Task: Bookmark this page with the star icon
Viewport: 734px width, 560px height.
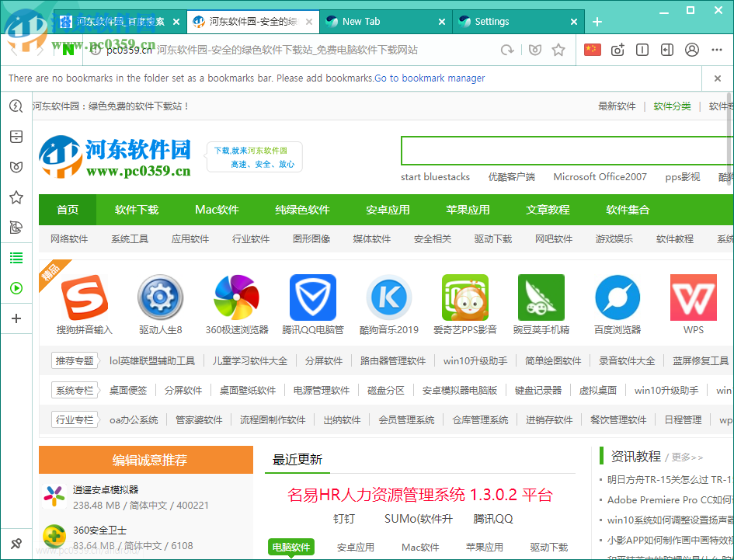Action: pyautogui.click(x=558, y=49)
